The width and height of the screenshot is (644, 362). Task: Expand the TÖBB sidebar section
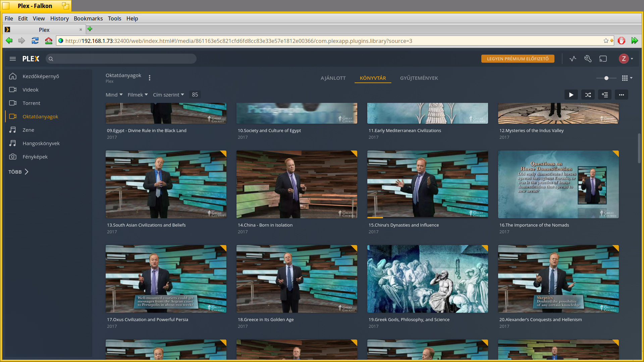pos(18,172)
